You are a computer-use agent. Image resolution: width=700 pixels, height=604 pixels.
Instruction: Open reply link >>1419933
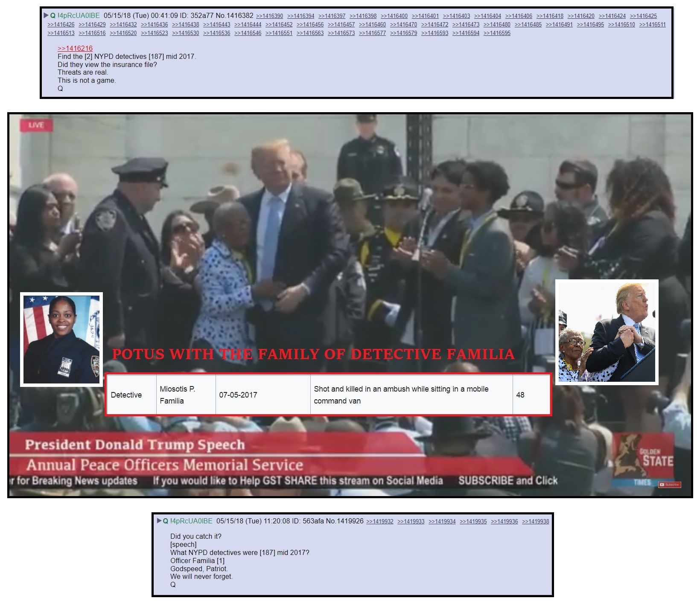point(411,521)
